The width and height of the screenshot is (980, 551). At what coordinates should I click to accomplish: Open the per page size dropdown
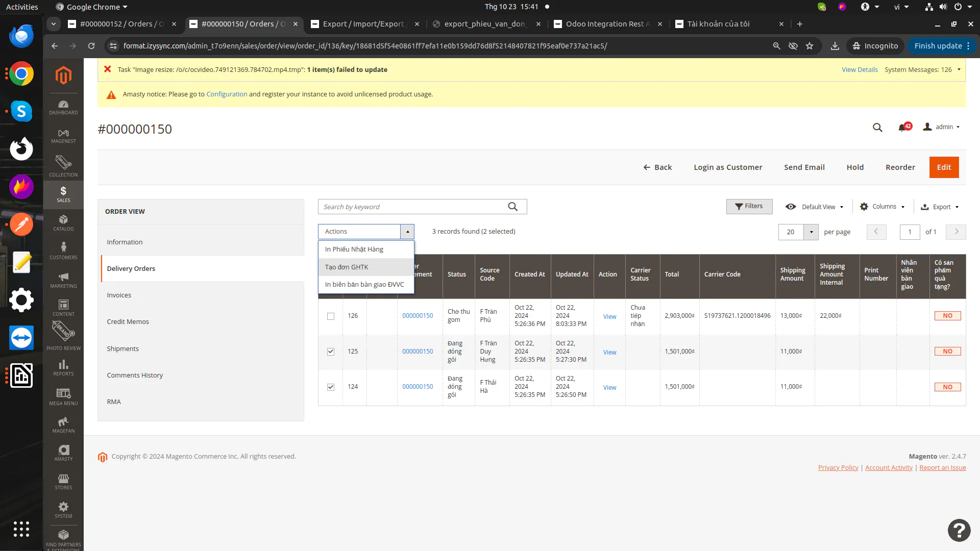pos(811,232)
